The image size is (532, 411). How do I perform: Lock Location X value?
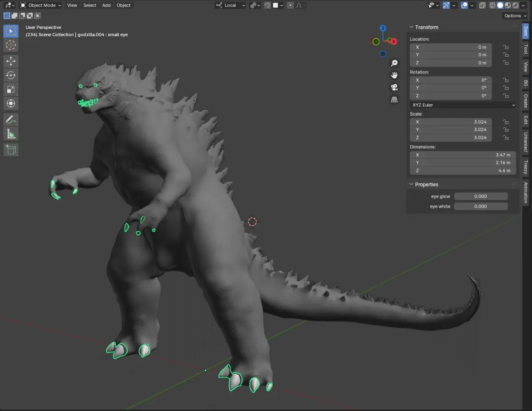tap(505, 47)
